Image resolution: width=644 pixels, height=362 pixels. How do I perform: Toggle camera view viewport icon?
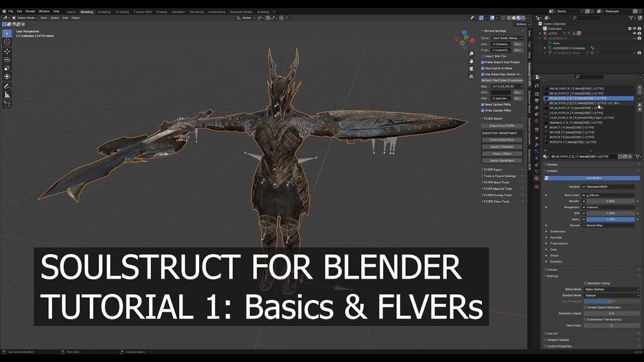[471, 69]
